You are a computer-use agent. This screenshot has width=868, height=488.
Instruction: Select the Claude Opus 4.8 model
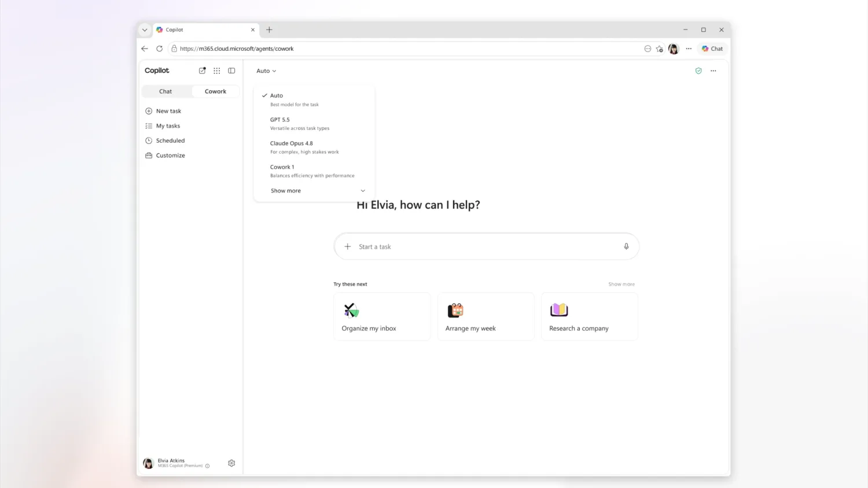click(x=314, y=147)
